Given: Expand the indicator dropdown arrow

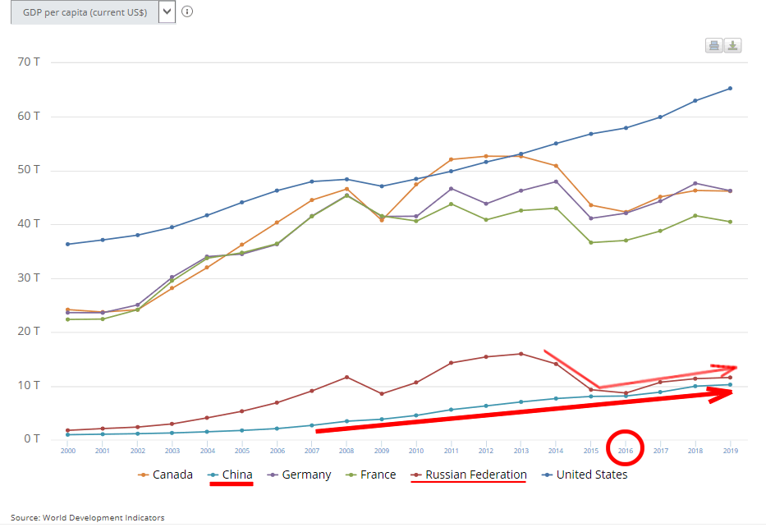Looking at the screenshot, I should pyautogui.click(x=167, y=11).
